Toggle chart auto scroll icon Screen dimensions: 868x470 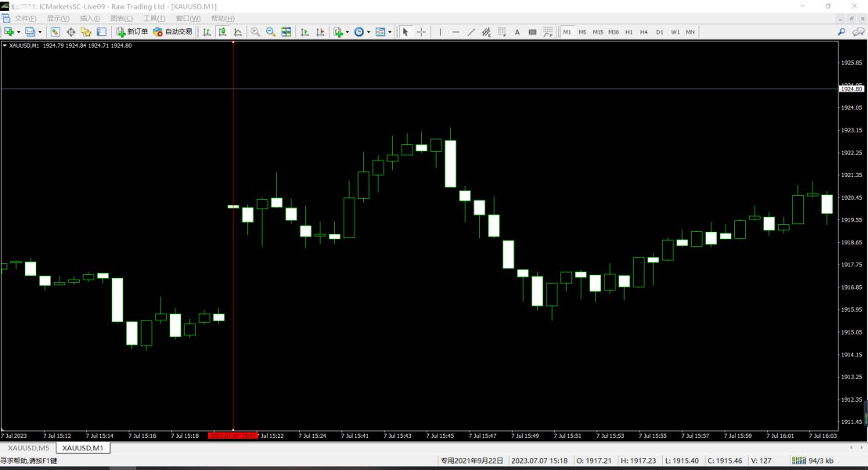tap(304, 32)
